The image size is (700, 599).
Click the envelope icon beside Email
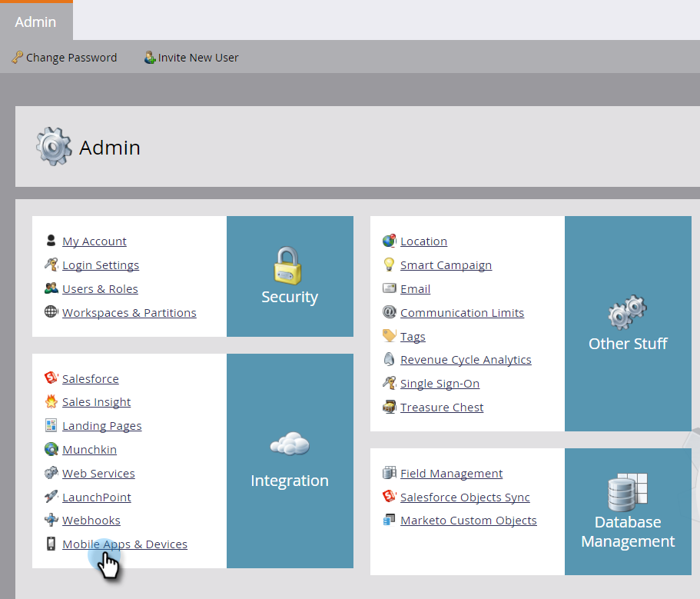pyautogui.click(x=390, y=288)
